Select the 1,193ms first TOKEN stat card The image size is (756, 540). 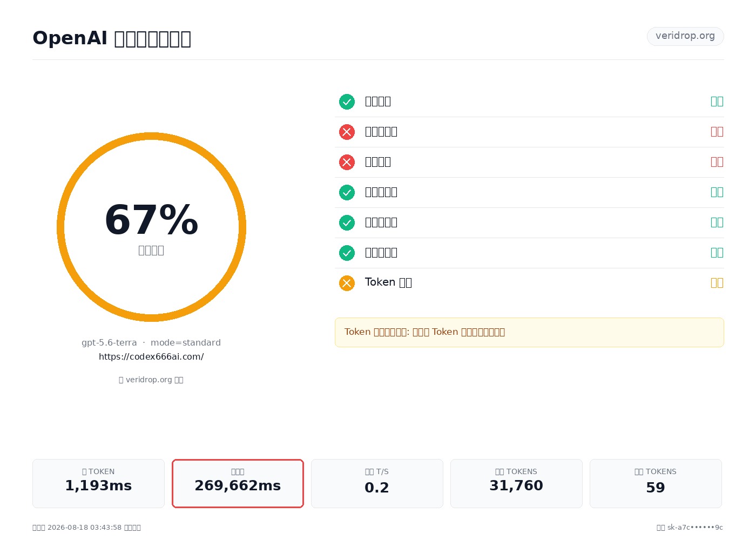click(x=98, y=483)
